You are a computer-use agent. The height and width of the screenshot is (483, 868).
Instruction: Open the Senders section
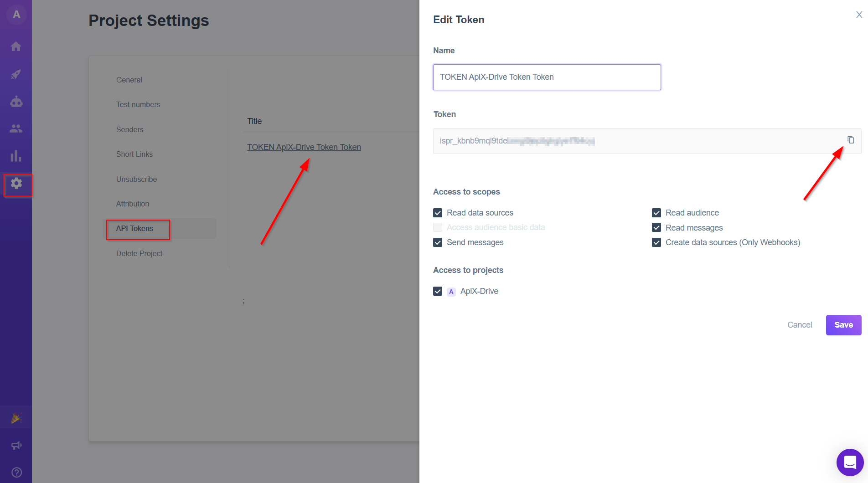point(129,129)
